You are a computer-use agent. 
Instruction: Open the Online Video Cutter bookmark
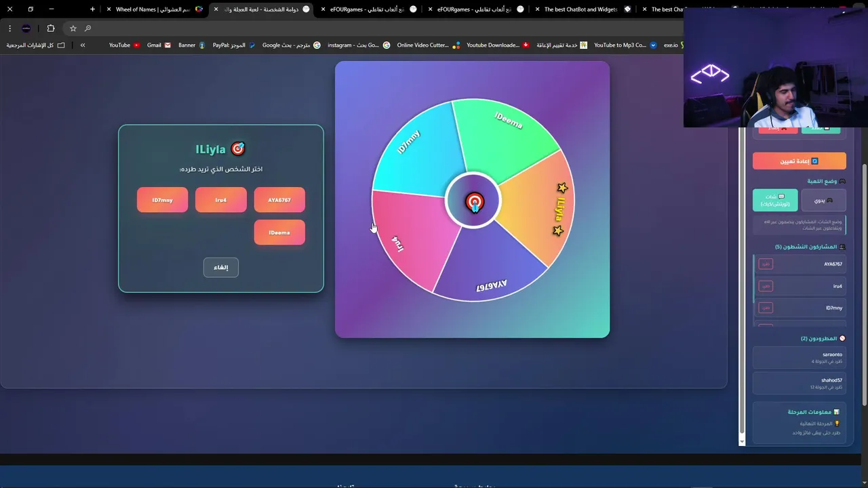[x=429, y=45]
